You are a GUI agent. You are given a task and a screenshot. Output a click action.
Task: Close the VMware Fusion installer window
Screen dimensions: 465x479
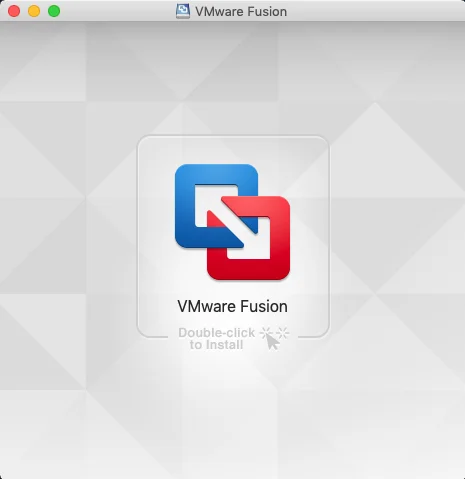pos(14,11)
